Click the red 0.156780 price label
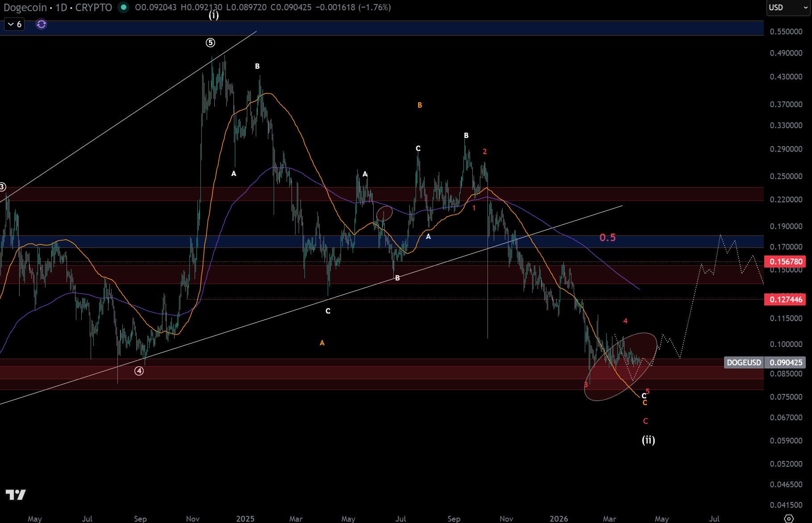The width and height of the screenshot is (812, 523). tap(786, 261)
